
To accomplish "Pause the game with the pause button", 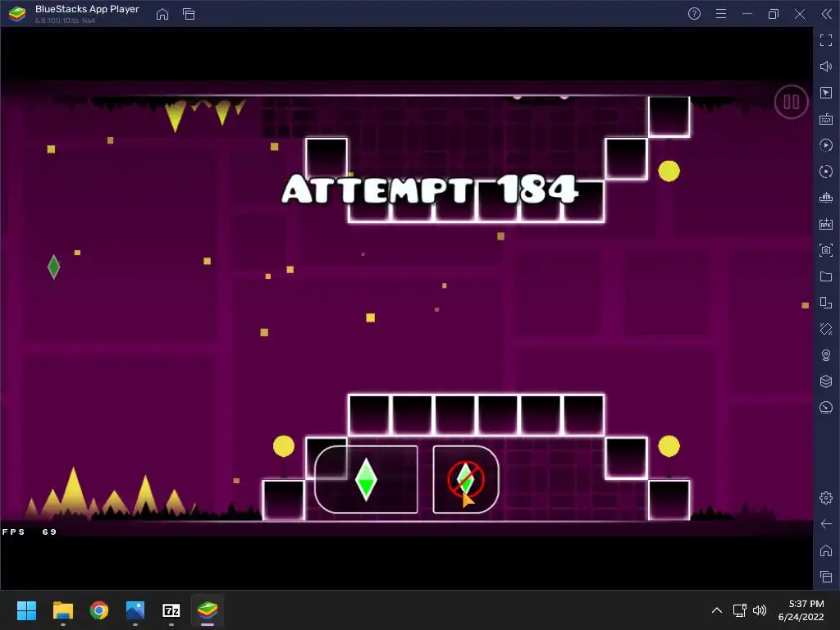I will pos(791,102).
